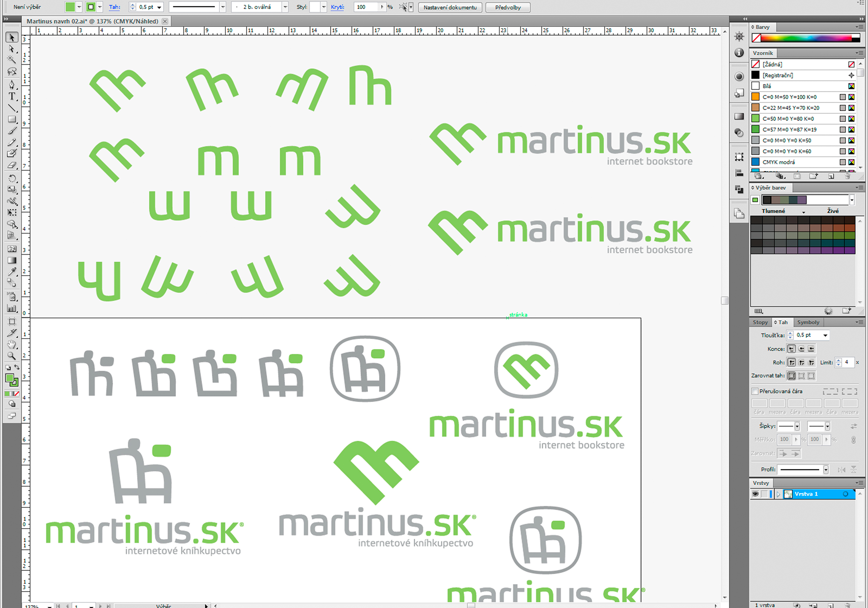This screenshot has height=608, width=868.
Task: Switch to the Symboly tab
Action: [808, 322]
